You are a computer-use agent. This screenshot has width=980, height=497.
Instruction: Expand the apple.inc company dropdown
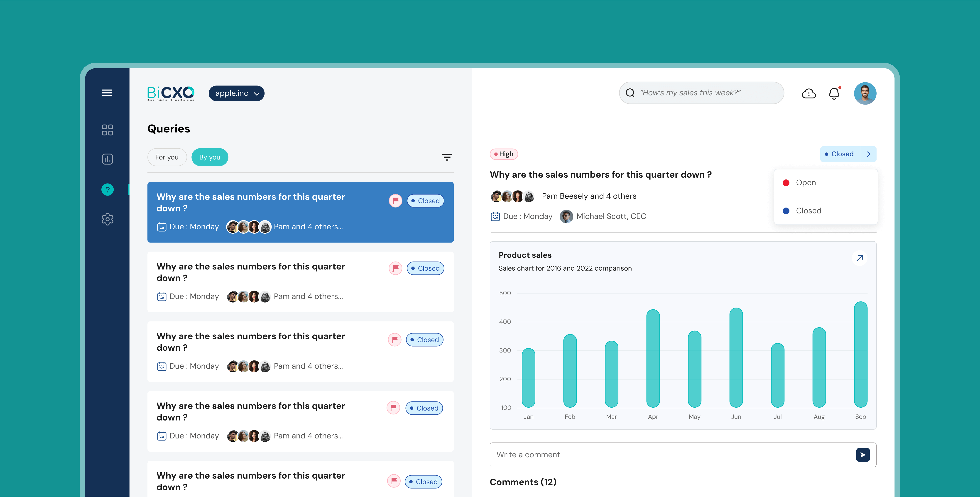click(236, 93)
